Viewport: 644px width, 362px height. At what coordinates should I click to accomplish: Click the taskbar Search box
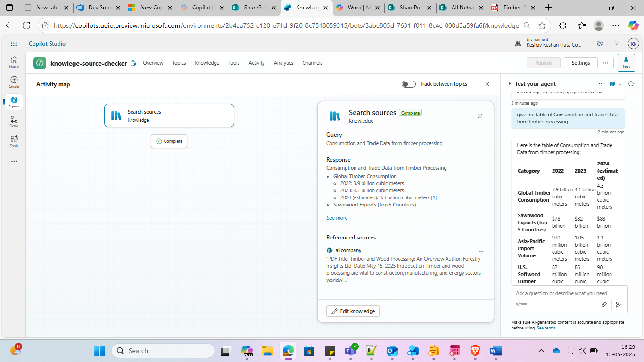[x=163, y=351]
